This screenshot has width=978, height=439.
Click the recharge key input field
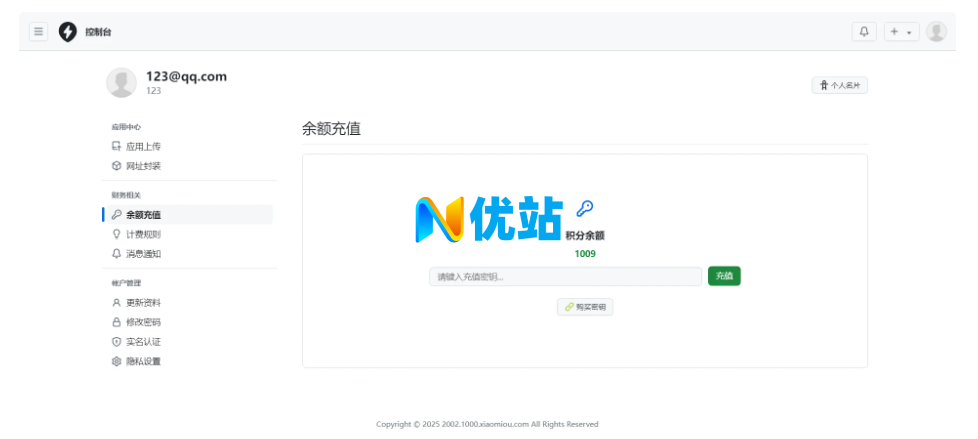click(565, 277)
